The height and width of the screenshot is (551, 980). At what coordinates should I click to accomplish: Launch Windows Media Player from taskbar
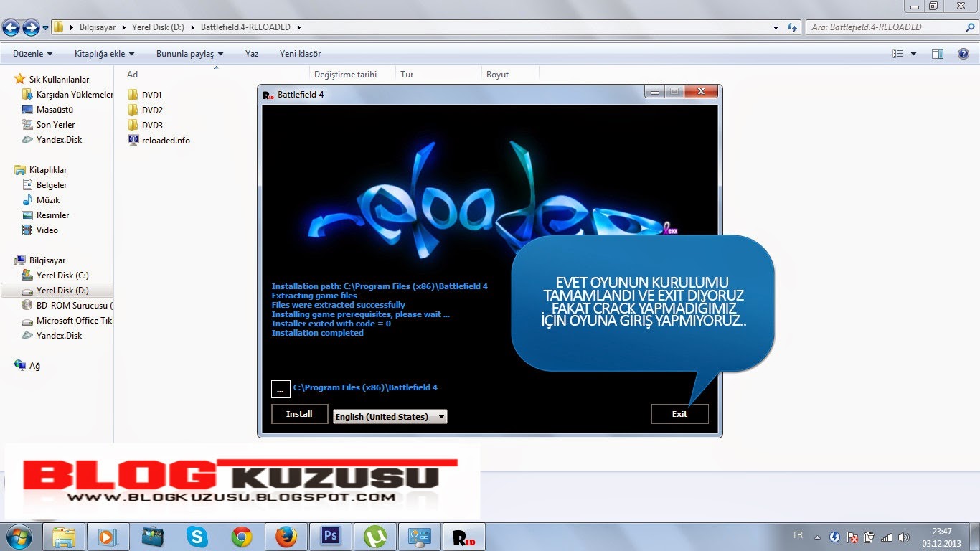[x=108, y=537]
